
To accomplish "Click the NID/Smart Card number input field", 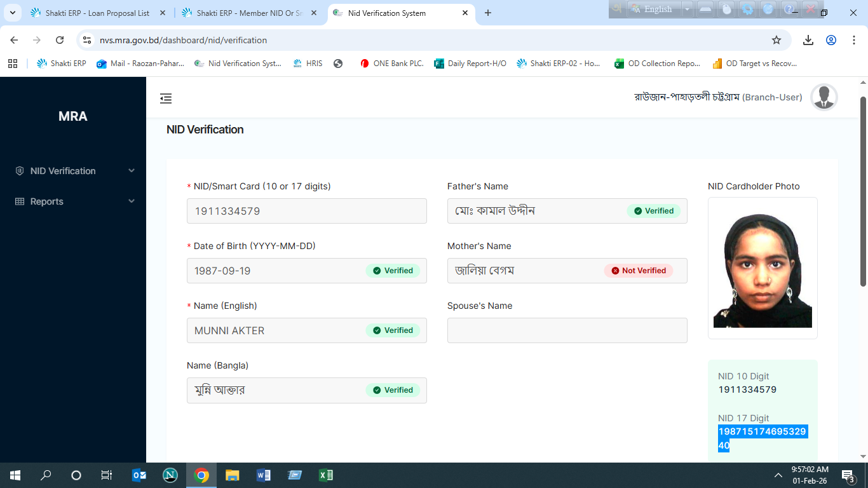I will (306, 211).
